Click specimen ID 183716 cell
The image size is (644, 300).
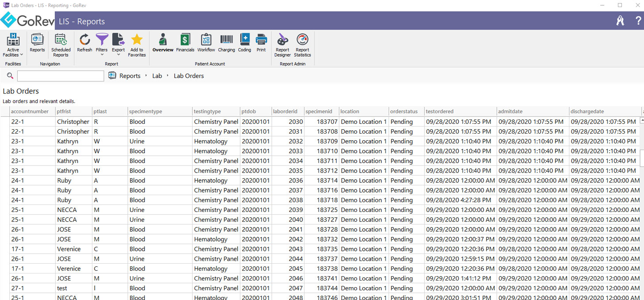click(x=322, y=190)
